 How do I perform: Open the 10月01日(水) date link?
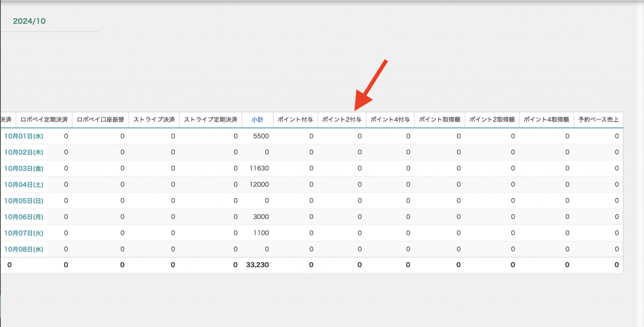click(23, 136)
